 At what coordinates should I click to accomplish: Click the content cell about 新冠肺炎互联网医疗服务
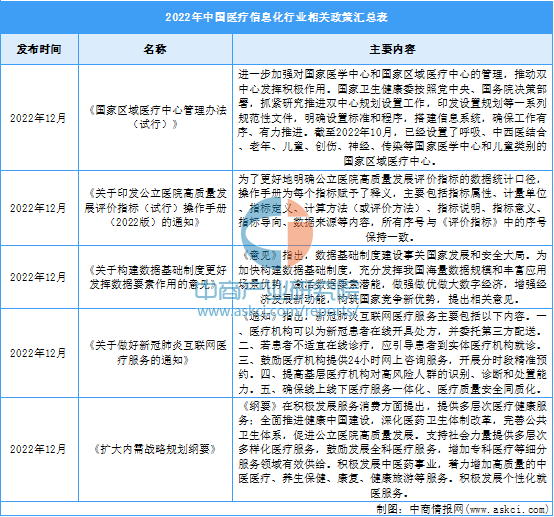pos(392,353)
